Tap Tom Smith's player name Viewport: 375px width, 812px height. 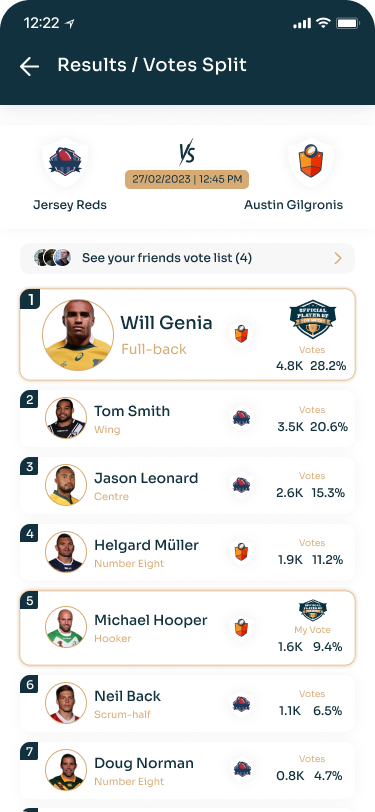point(132,411)
